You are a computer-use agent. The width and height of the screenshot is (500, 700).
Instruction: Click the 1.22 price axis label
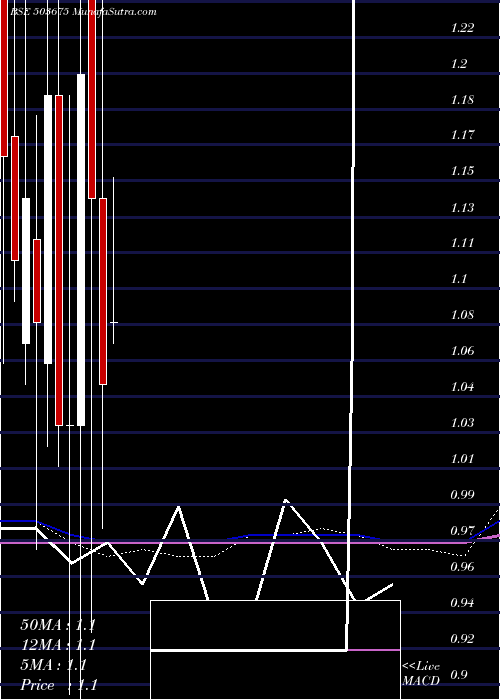coord(462,28)
